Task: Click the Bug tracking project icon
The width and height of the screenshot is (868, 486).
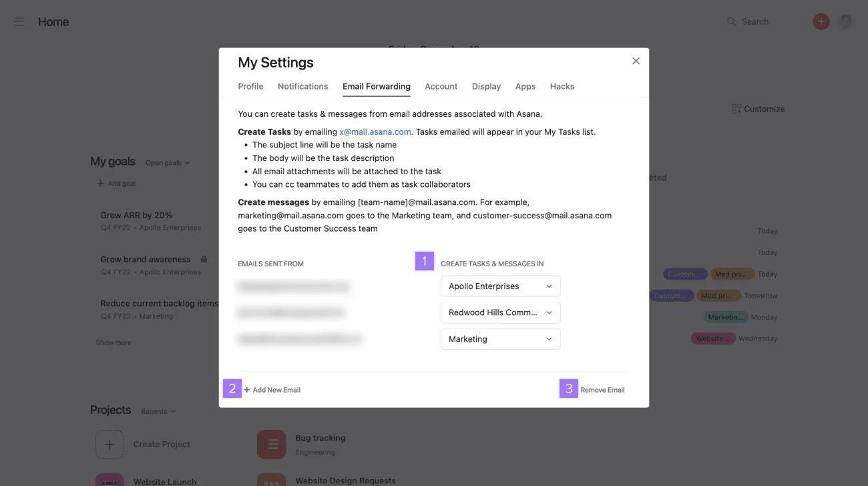Action: pyautogui.click(x=271, y=444)
